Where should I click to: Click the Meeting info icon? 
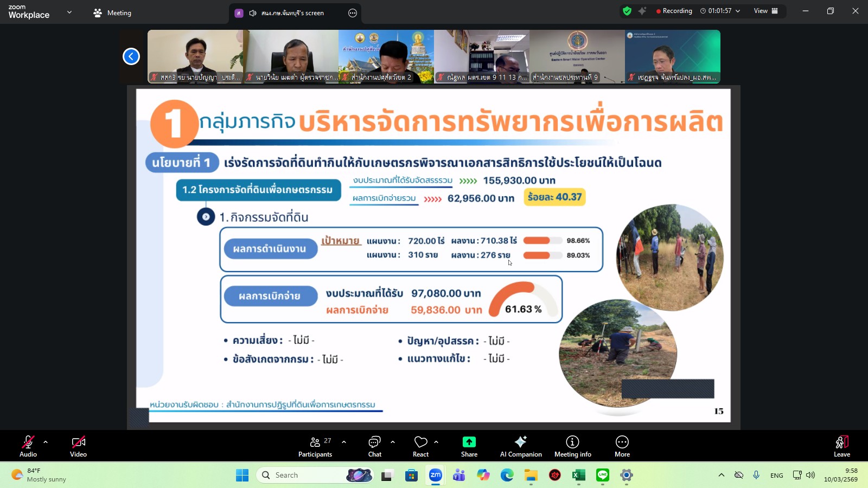[572, 442]
